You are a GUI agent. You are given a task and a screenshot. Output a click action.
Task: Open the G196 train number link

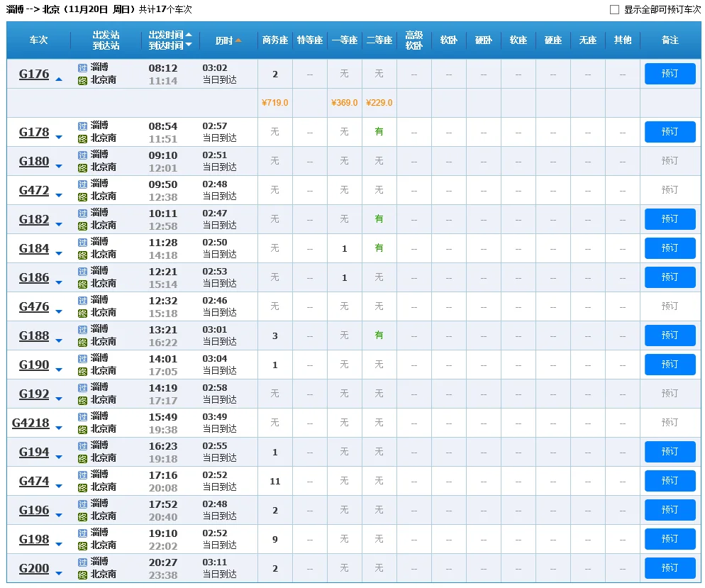[x=34, y=510]
